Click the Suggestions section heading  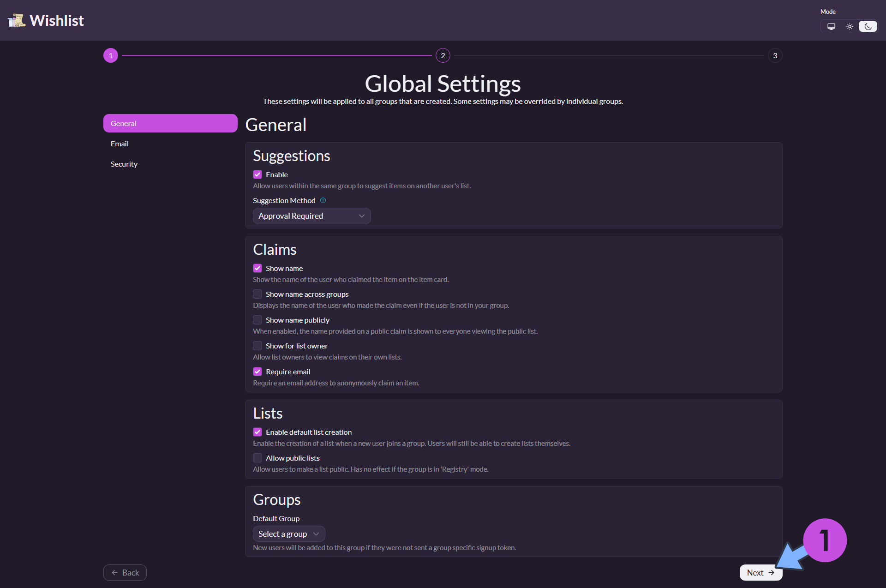pyautogui.click(x=292, y=156)
